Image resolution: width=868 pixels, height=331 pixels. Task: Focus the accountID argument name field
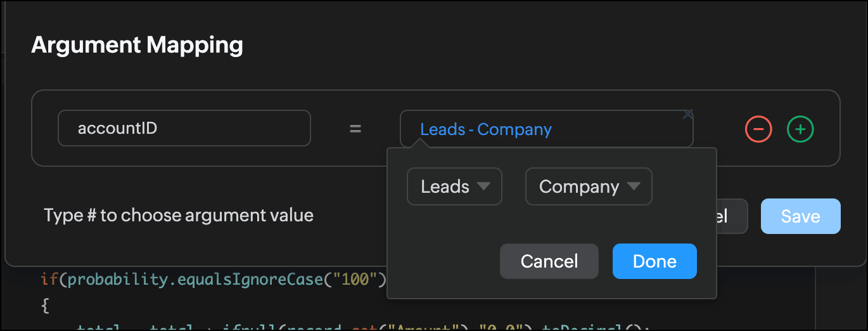tap(184, 129)
